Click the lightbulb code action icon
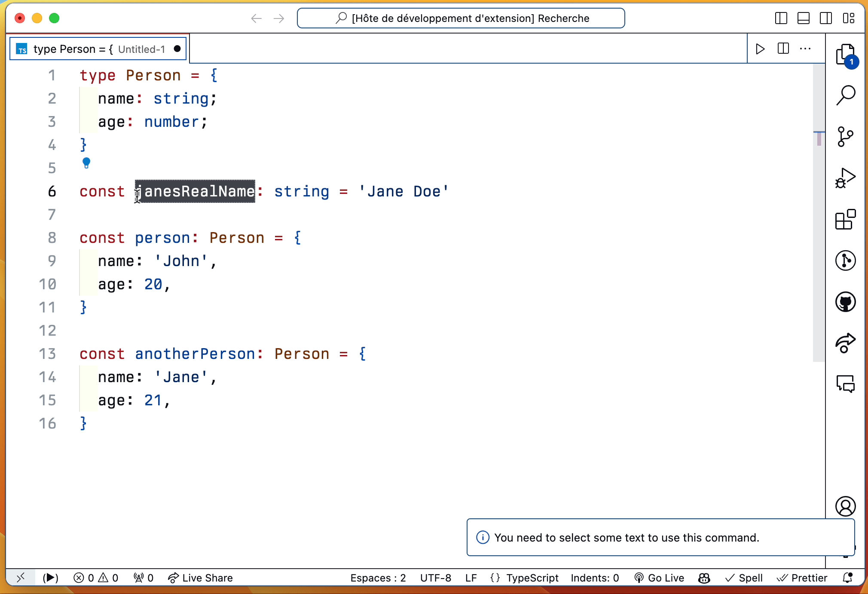Viewport: 868px width, 594px height. point(86,163)
